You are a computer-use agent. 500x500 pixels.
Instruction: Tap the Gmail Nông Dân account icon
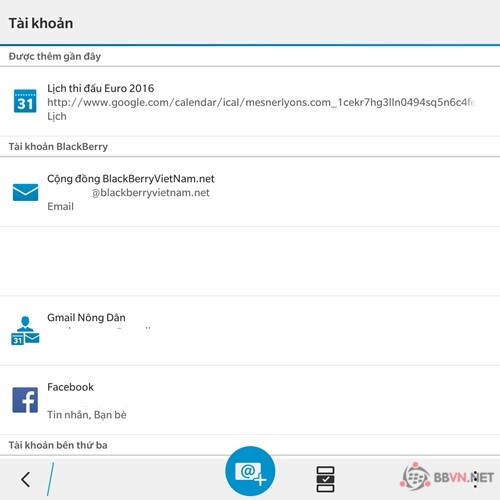25,331
